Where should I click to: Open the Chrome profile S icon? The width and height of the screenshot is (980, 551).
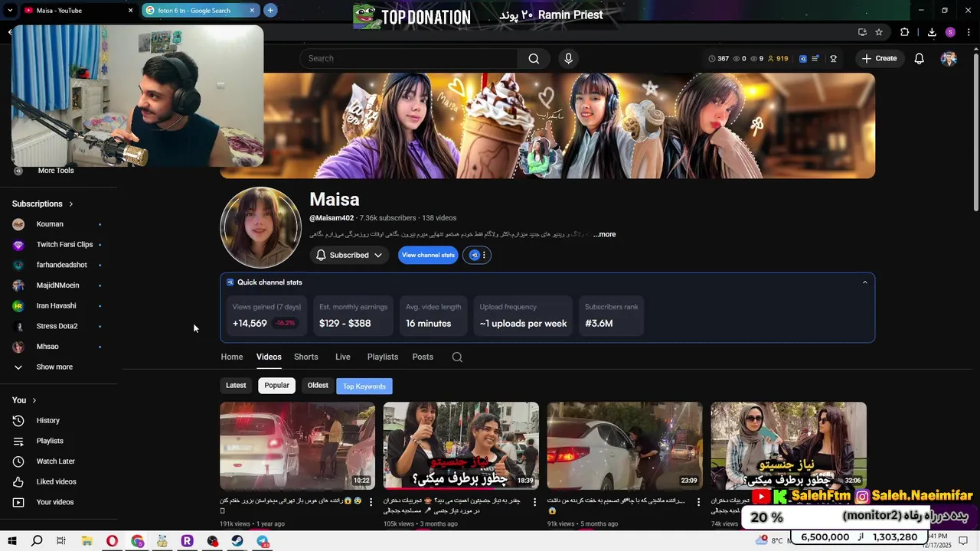click(x=950, y=32)
